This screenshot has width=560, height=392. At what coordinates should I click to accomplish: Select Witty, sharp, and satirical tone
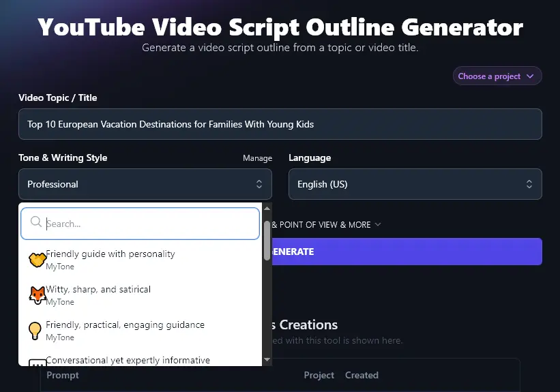140,295
